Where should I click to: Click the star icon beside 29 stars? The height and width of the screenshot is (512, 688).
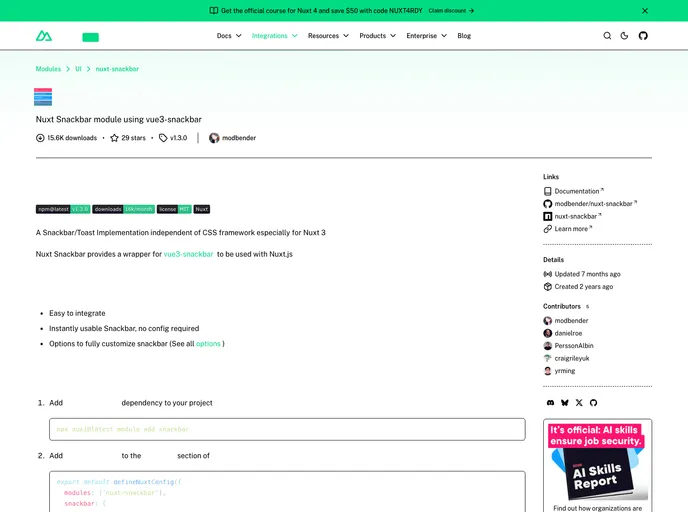coord(114,138)
